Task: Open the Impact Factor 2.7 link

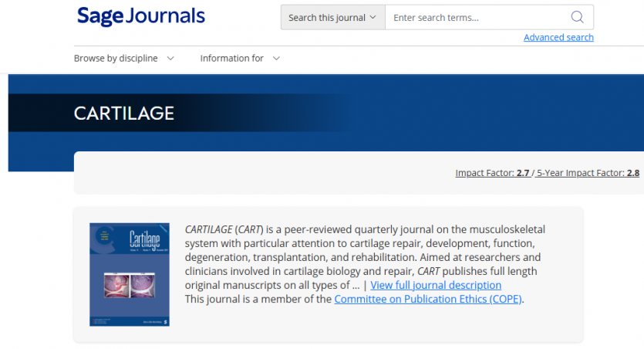Action: pos(492,173)
